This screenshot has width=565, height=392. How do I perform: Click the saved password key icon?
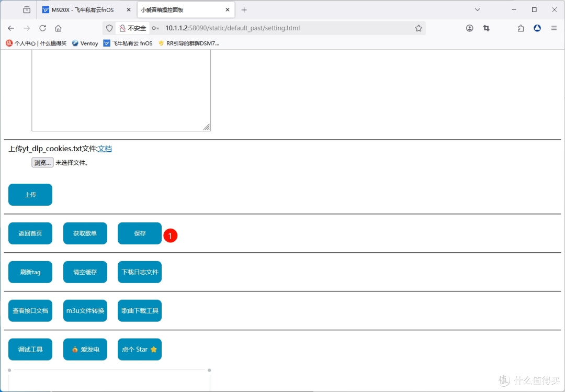(x=155, y=28)
